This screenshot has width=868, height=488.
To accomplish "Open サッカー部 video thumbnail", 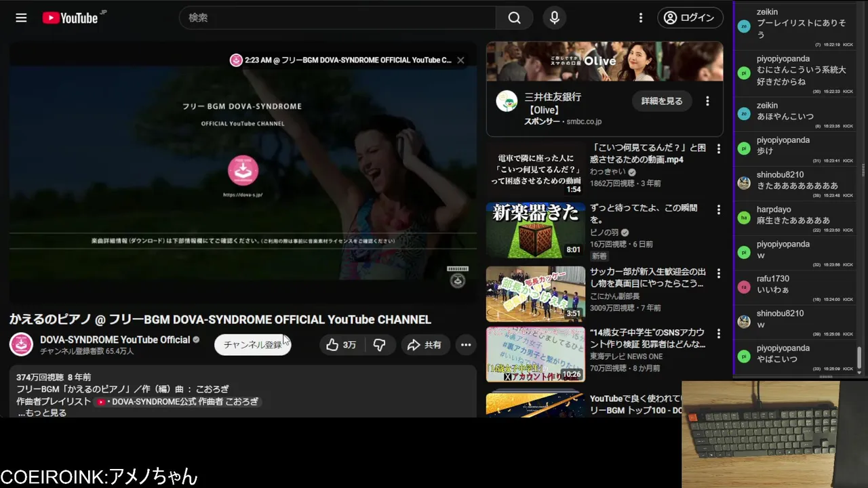I will point(536,293).
